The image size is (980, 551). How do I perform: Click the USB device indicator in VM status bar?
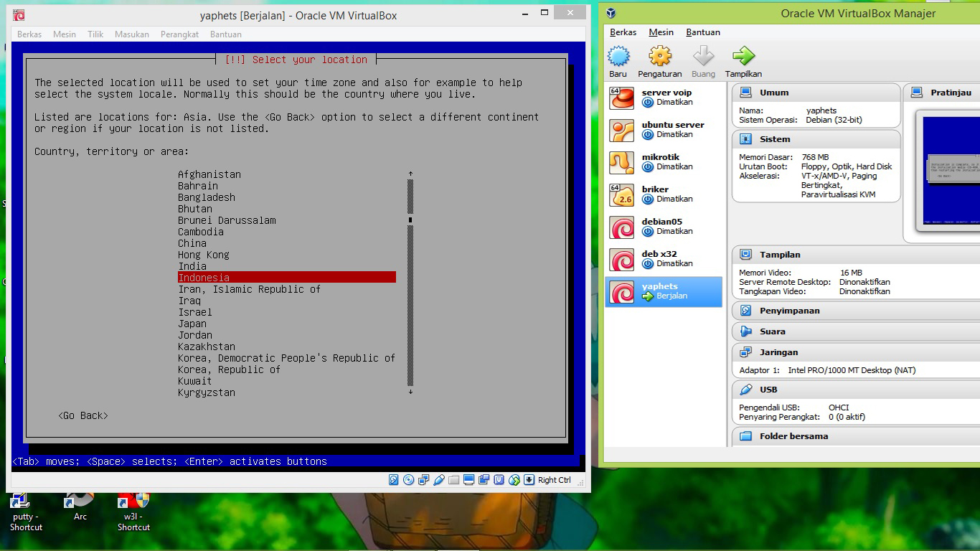pyautogui.click(x=439, y=480)
